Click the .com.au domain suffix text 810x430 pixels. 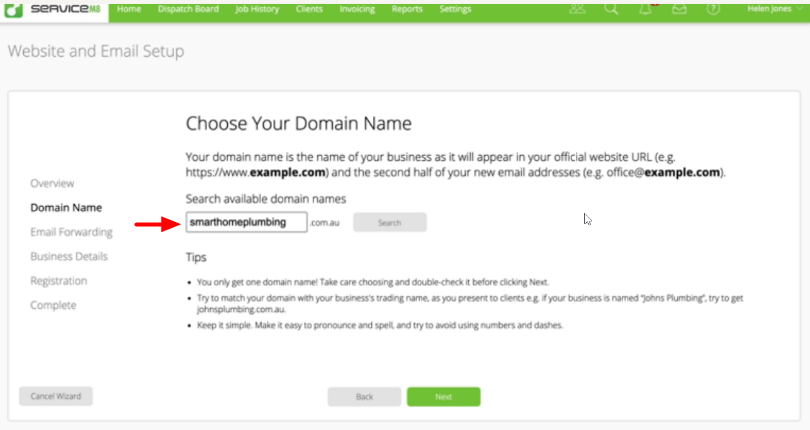[x=324, y=223]
